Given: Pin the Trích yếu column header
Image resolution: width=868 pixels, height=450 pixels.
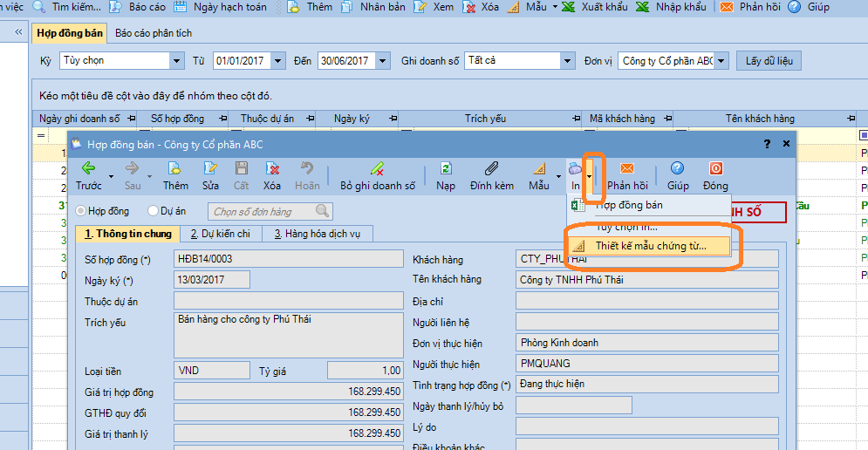Looking at the screenshot, I should pos(577,119).
